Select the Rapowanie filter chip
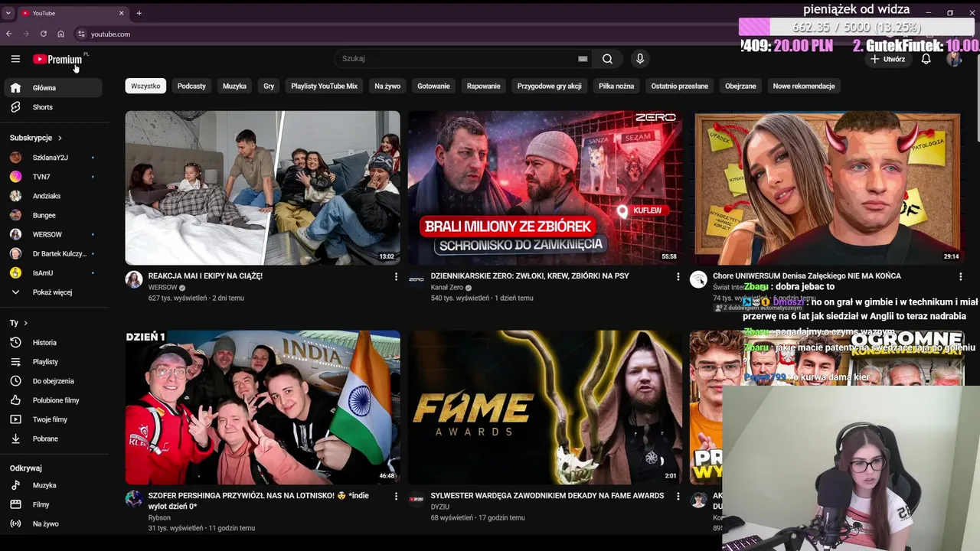This screenshot has height=551, width=980. click(483, 86)
